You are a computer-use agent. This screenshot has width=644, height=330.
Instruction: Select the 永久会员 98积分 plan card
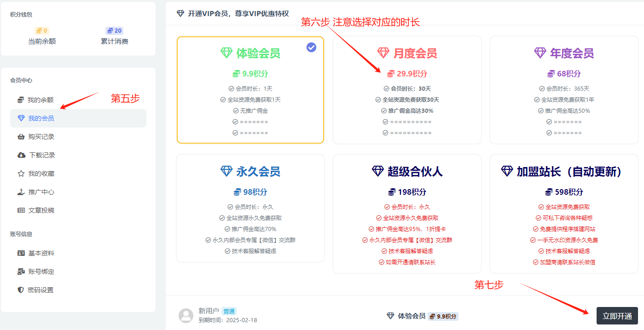coord(250,208)
